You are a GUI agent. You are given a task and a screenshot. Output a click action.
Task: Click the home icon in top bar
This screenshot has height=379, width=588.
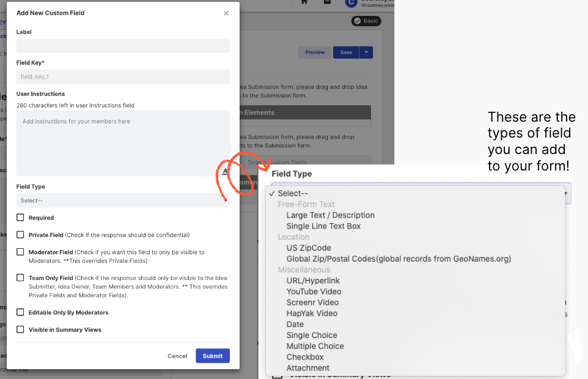coord(304,2)
